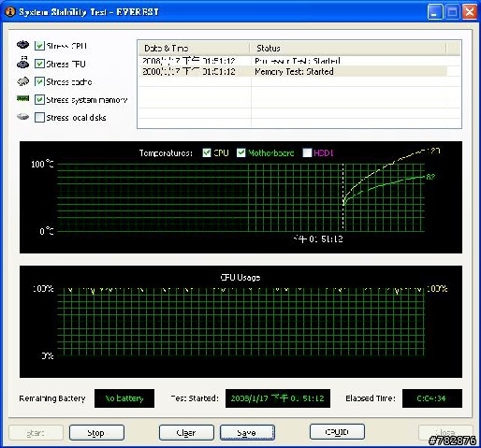Hide the CPU temperature graph line
This screenshot has height=448, width=481.
point(207,152)
